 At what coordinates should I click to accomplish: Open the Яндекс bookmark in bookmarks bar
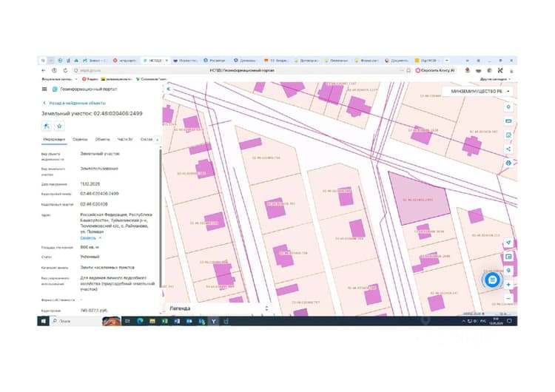90,79
